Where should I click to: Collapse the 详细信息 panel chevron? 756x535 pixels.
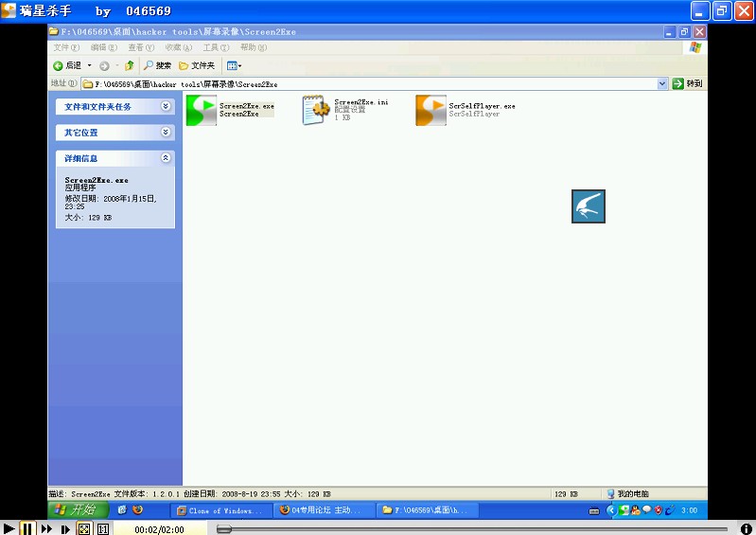click(166, 158)
